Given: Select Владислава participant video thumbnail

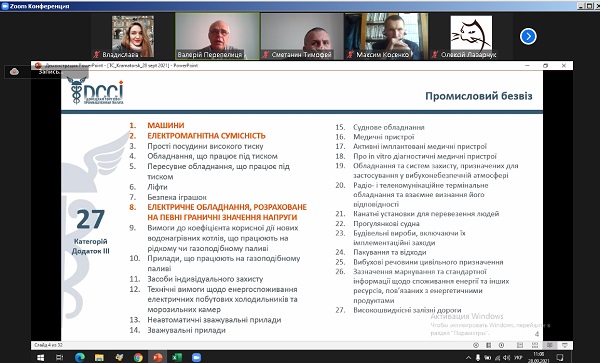Looking at the screenshot, I should (x=133, y=37).
